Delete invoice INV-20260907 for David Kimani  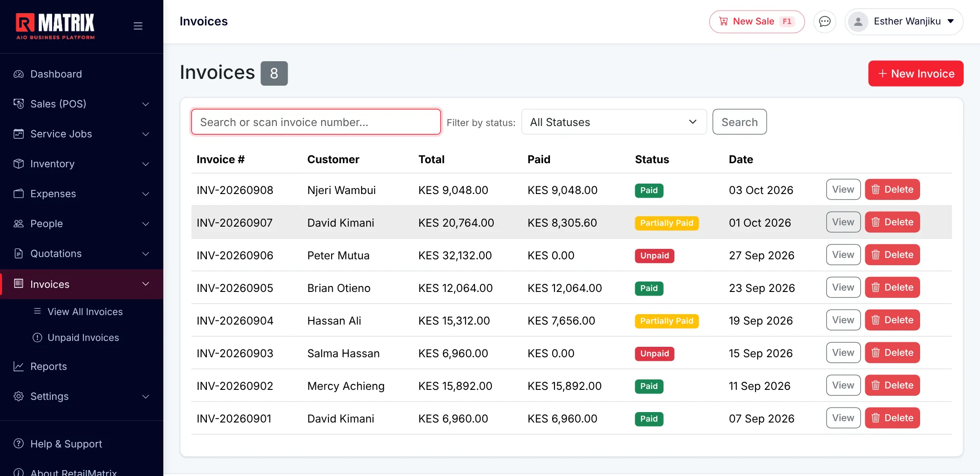[x=892, y=222]
